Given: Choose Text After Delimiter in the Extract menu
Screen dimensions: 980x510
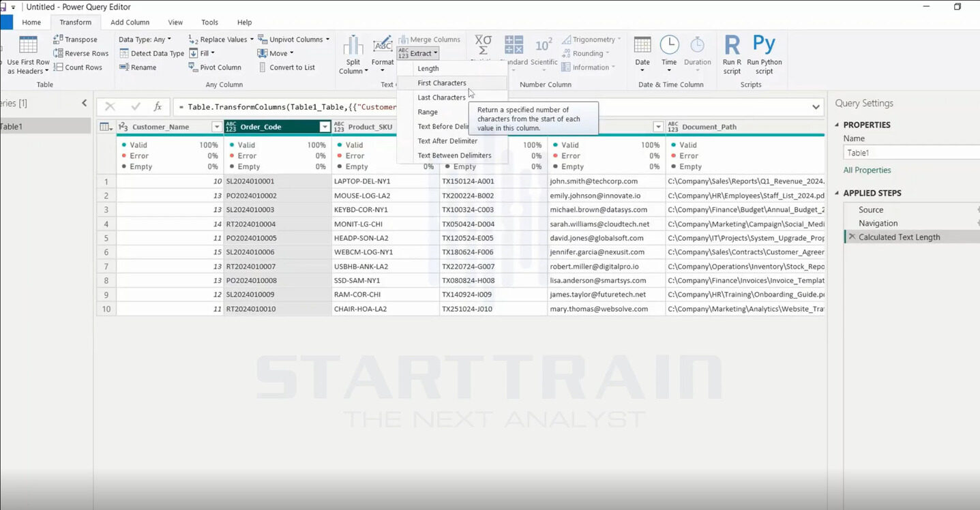Looking at the screenshot, I should [x=453, y=141].
